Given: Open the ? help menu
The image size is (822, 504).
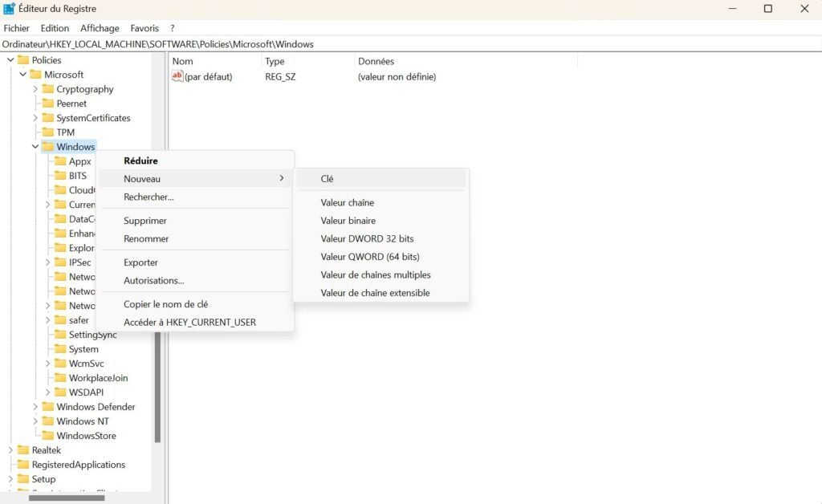Looking at the screenshot, I should click(172, 28).
